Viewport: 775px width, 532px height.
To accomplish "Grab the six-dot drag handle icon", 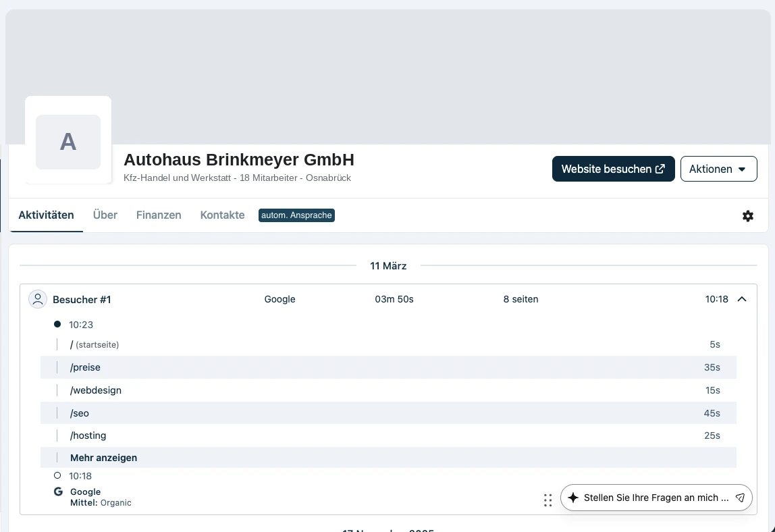I will (547, 500).
